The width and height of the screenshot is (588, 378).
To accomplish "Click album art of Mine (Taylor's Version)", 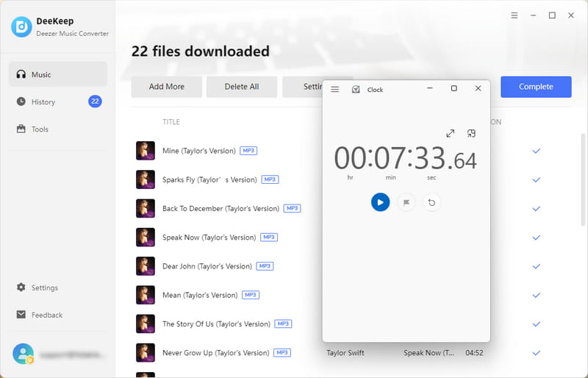I will pos(146,151).
